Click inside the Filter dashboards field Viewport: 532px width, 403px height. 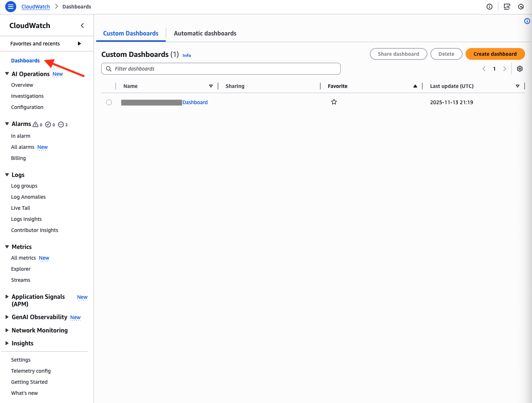[x=221, y=69]
